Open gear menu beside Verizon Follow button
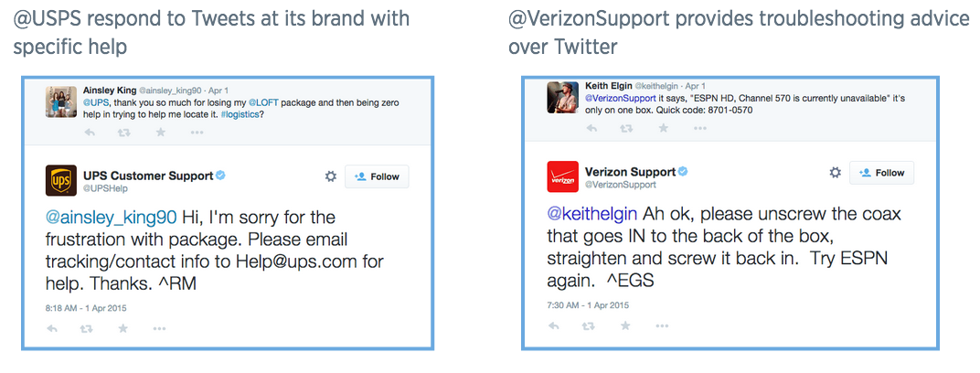980x373 pixels. click(x=835, y=173)
